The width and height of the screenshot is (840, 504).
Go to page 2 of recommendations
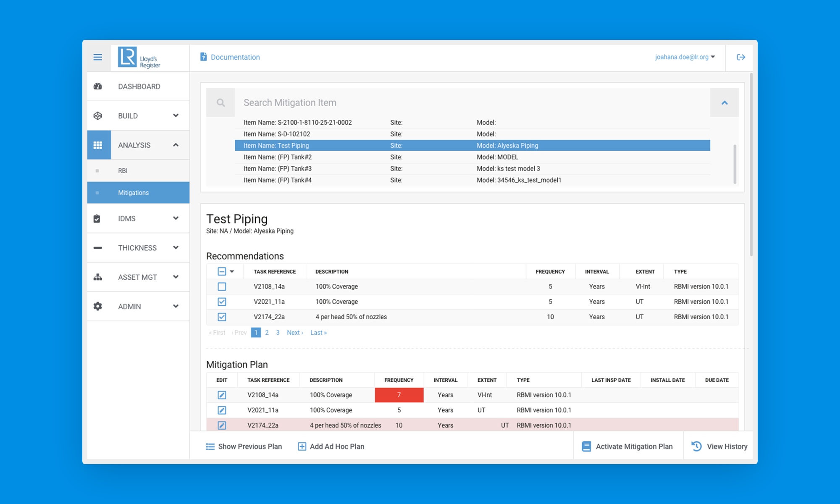pyautogui.click(x=267, y=333)
